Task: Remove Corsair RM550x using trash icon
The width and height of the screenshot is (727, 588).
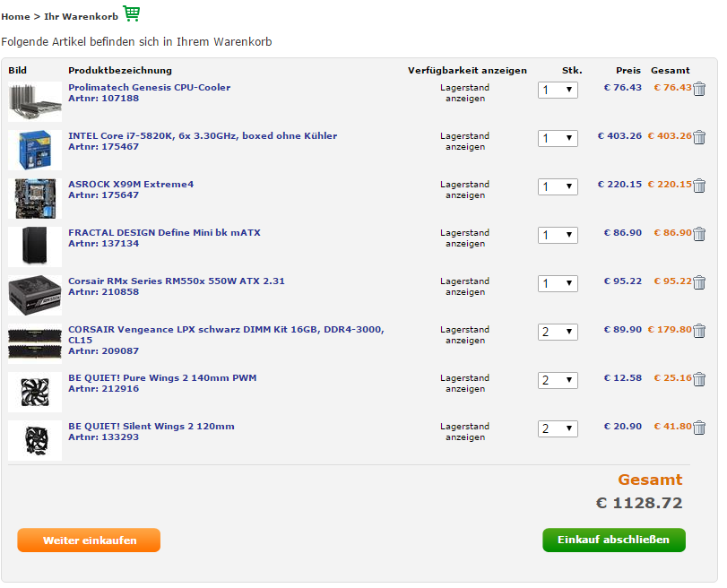Action: point(699,282)
